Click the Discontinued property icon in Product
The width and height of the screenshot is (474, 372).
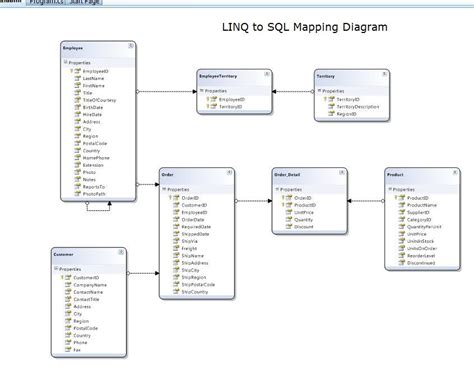(x=402, y=263)
